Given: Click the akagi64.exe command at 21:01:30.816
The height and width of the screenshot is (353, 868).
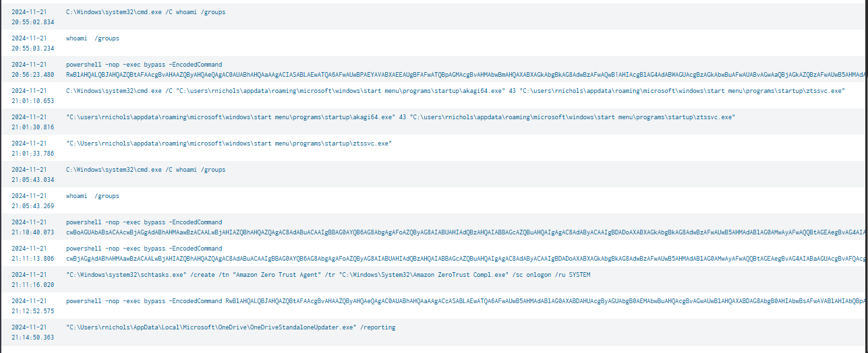Looking at the screenshot, I should (x=400, y=117).
